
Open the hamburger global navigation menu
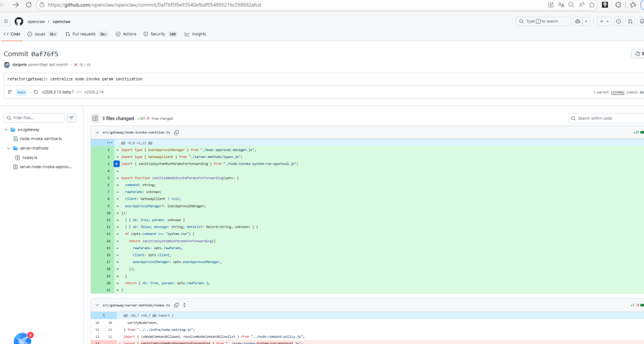(x=6, y=21)
